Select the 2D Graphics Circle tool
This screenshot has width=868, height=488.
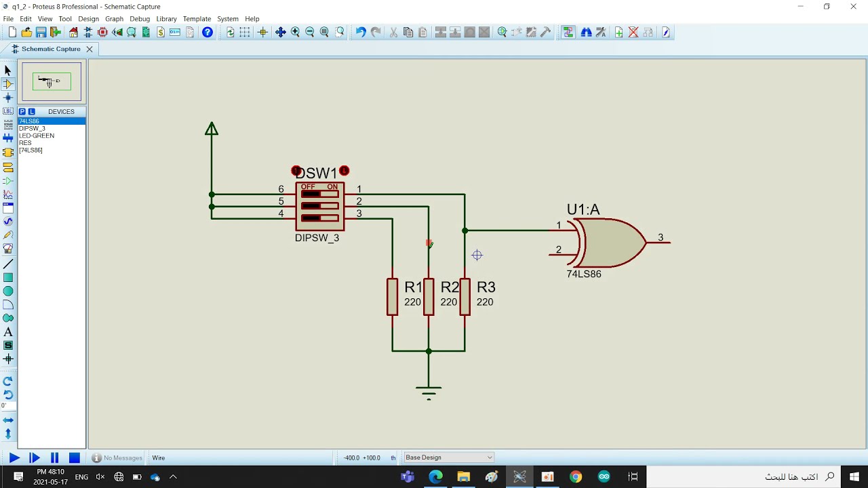click(8, 291)
